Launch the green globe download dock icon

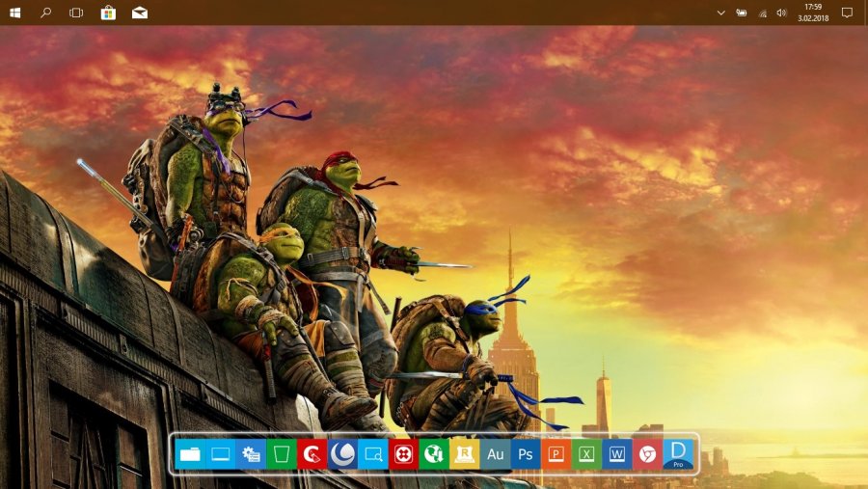pyautogui.click(x=433, y=454)
